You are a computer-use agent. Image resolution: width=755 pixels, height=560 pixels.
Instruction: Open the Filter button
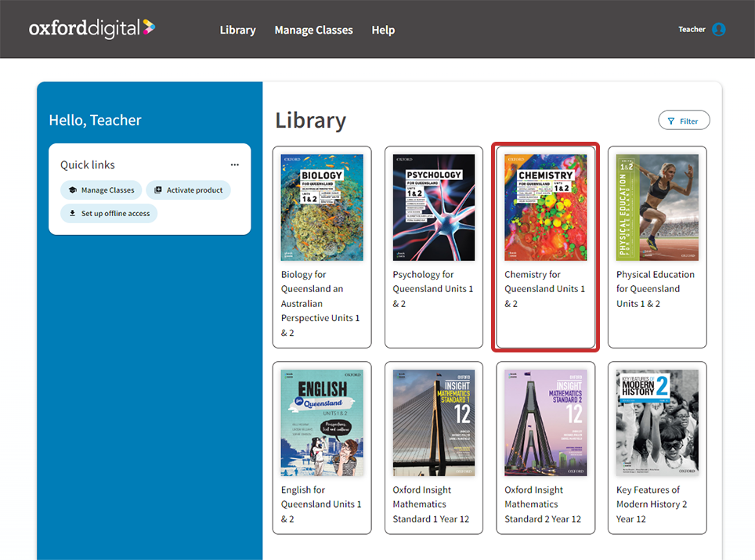pyautogui.click(x=684, y=121)
